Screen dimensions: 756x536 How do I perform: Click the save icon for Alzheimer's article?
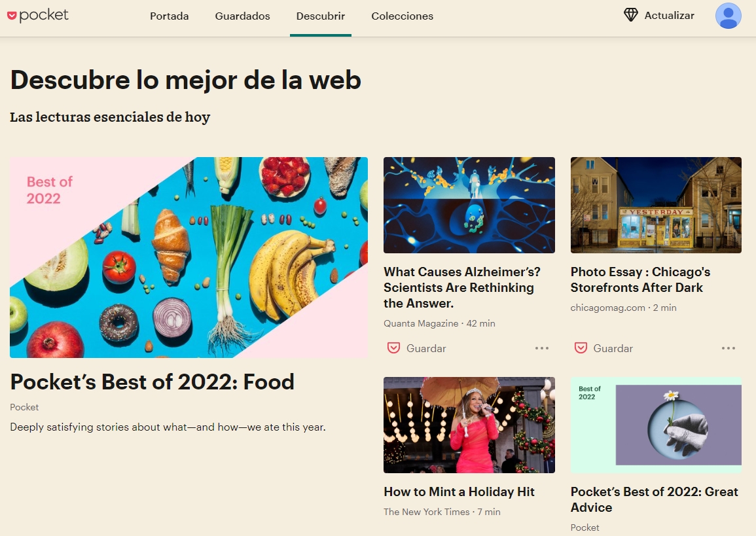(x=394, y=348)
